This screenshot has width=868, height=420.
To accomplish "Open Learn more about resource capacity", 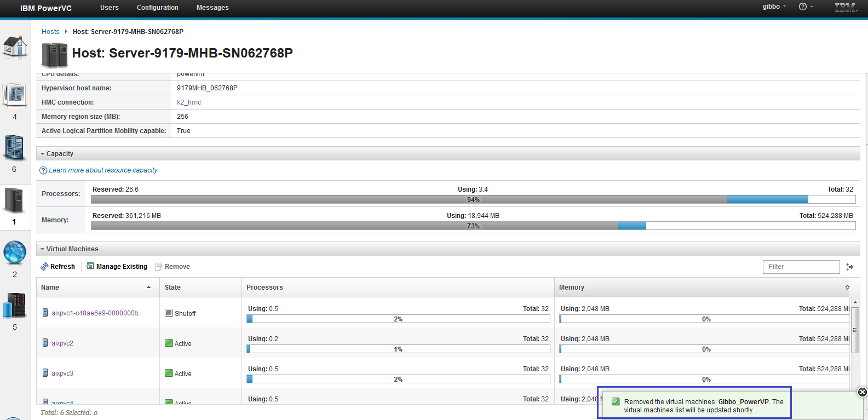I will coord(103,170).
